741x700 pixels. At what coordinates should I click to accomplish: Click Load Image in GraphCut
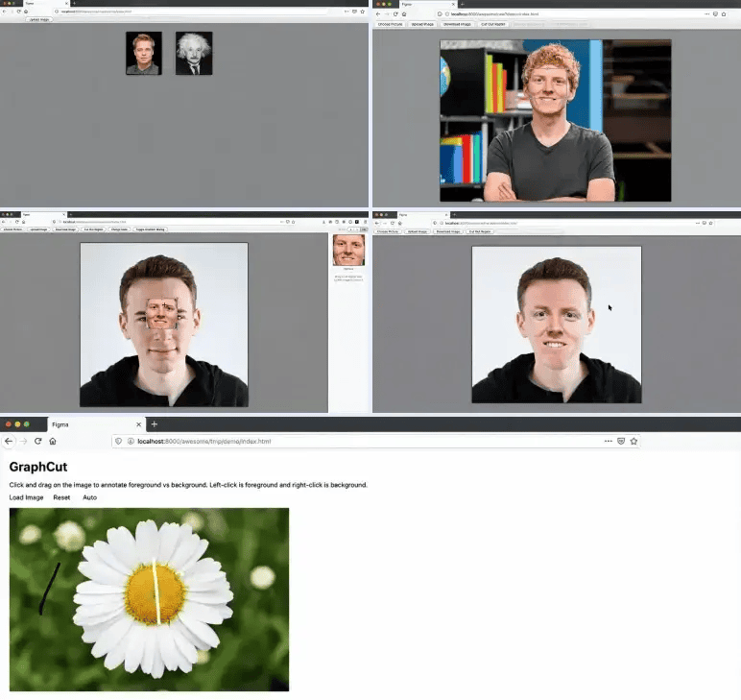click(x=27, y=497)
